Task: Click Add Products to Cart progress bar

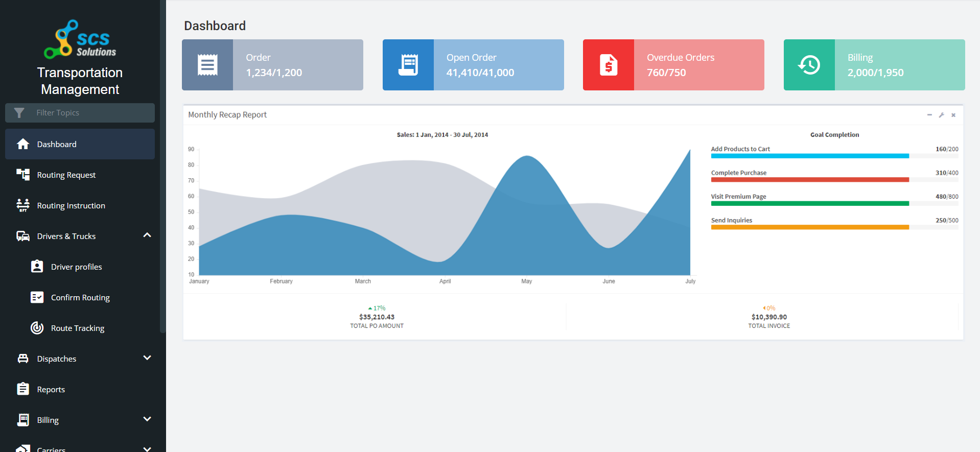Action: 835,156
